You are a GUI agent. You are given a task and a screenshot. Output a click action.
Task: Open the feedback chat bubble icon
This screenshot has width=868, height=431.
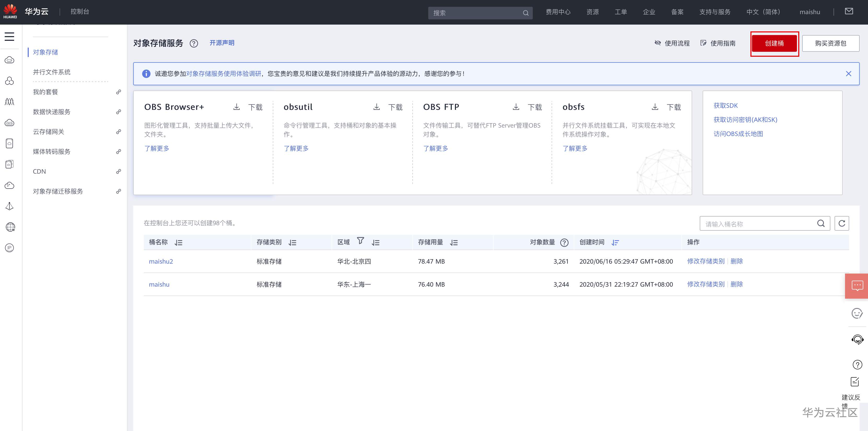coord(857,286)
